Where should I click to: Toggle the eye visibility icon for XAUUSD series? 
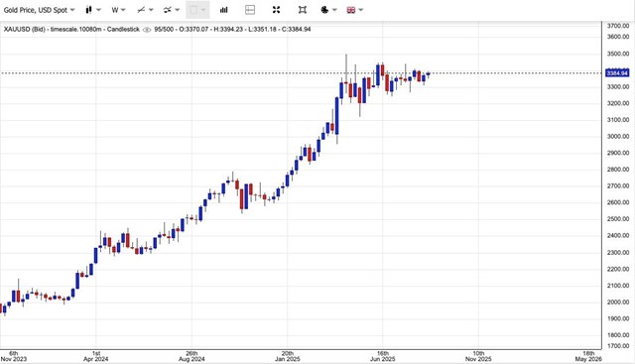147,30
